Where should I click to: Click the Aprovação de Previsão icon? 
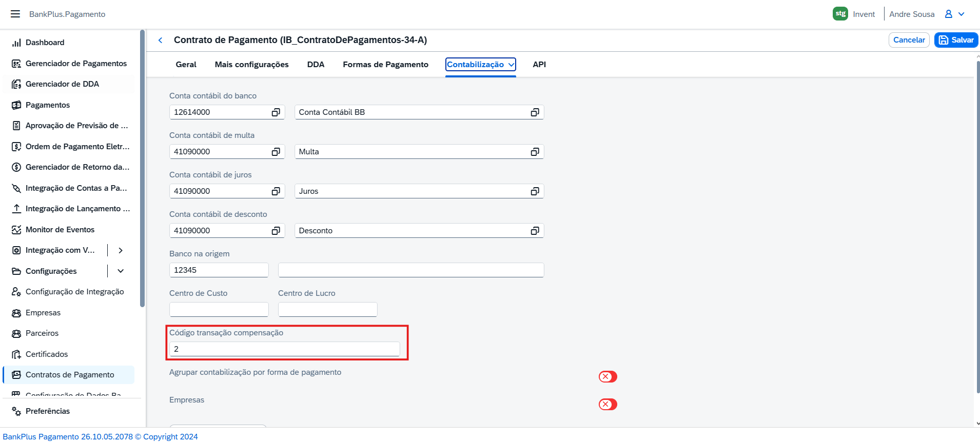[x=16, y=126]
